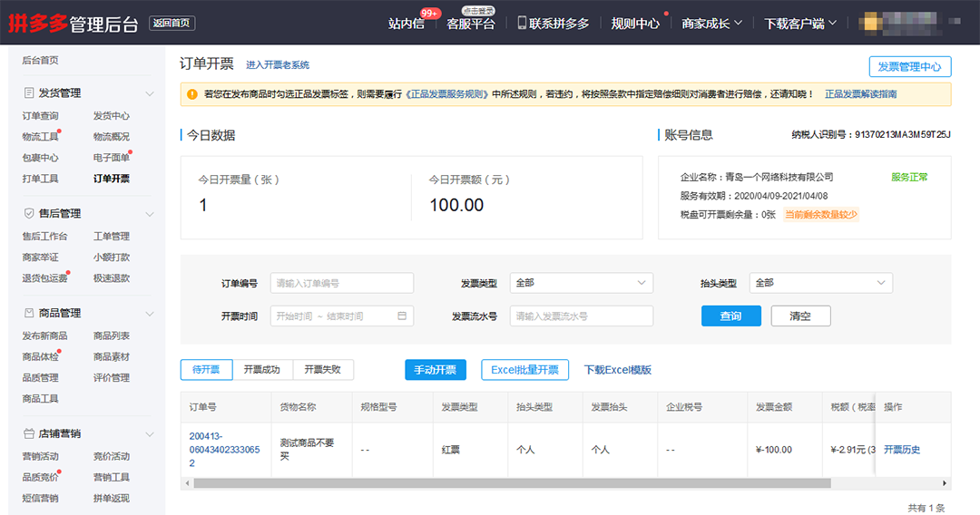Click the 售后管理 shield icon
The width and height of the screenshot is (980, 515).
click(29, 213)
